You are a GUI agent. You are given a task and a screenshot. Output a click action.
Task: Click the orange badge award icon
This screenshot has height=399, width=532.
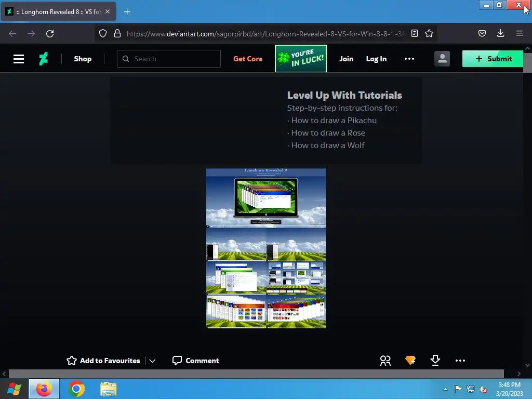click(410, 361)
